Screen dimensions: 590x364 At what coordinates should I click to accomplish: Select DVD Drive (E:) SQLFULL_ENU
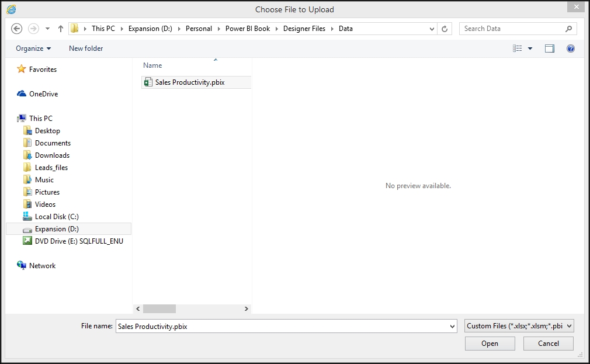[79, 241]
